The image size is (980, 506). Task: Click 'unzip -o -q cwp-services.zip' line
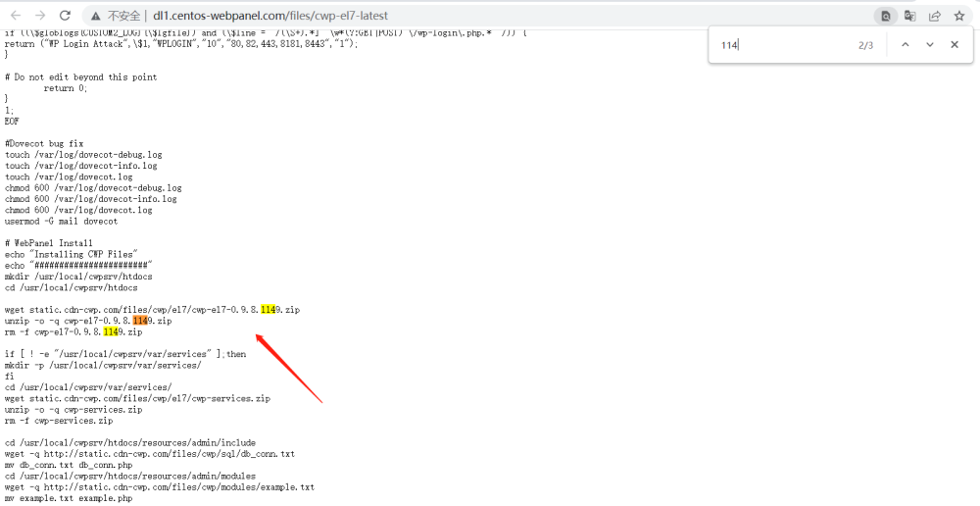pyautogui.click(x=73, y=410)
